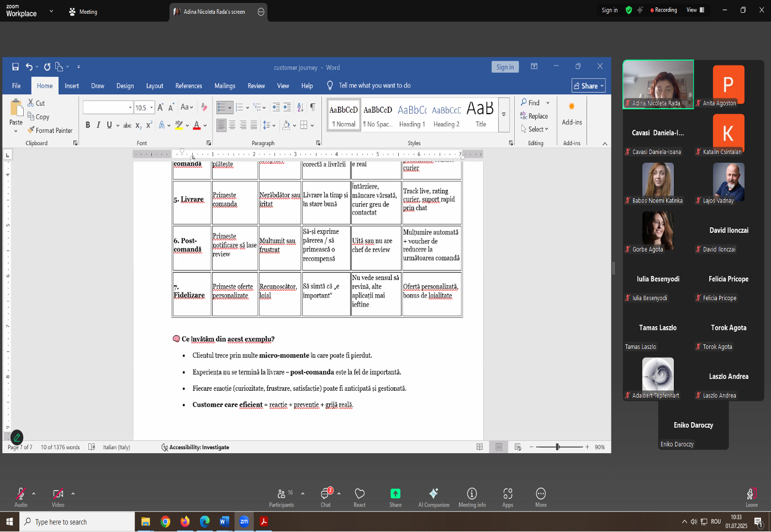Open Zoom Chat panel

pyautogui.click(x=326, y=497)
